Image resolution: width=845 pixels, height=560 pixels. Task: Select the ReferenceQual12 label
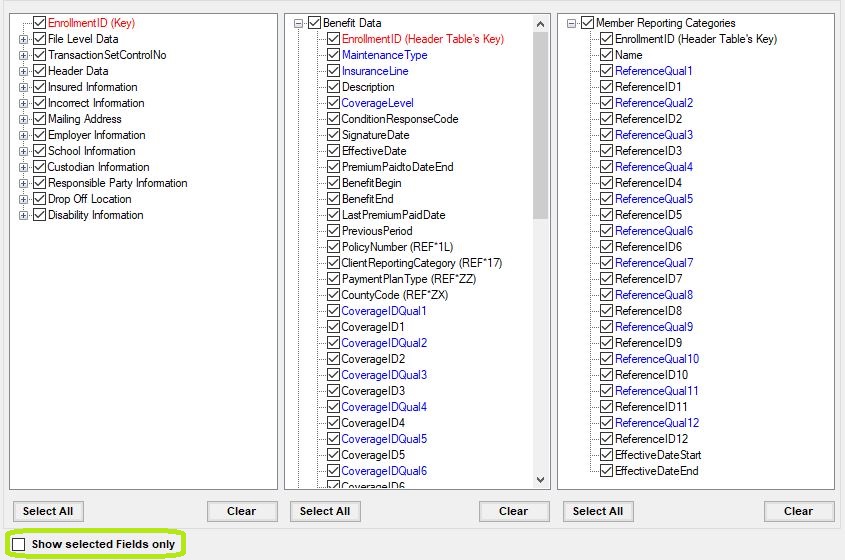(x=657, y=423)
